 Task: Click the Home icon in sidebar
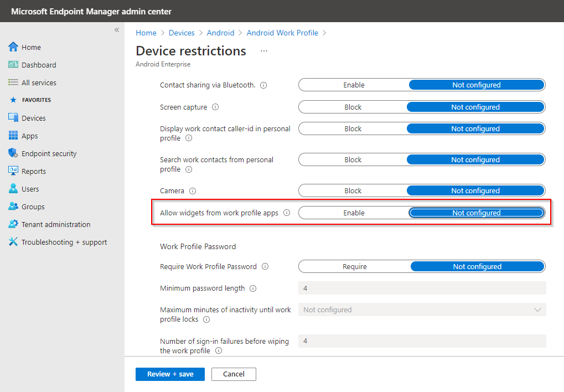(13, 47)
